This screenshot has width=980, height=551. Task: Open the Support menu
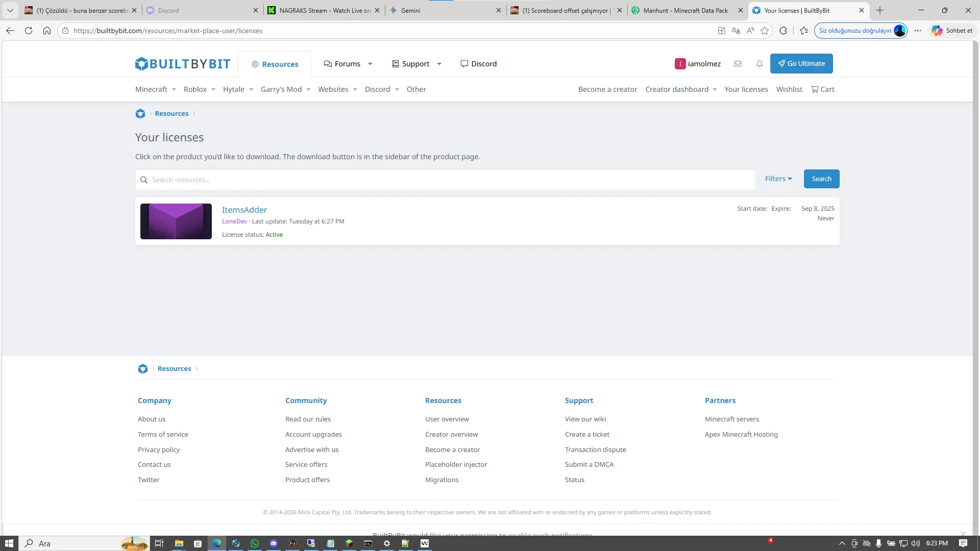point(410,64)
